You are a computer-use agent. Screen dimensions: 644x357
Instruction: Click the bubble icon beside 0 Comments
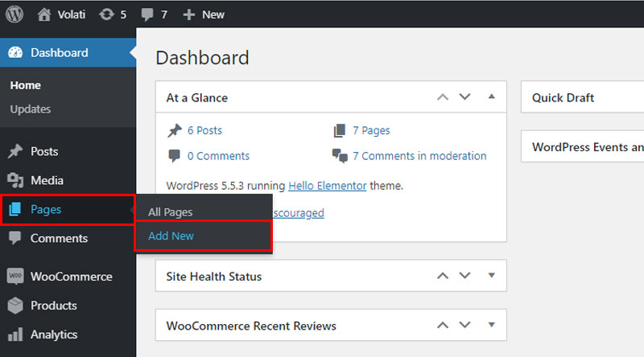(x=174, y=156)
